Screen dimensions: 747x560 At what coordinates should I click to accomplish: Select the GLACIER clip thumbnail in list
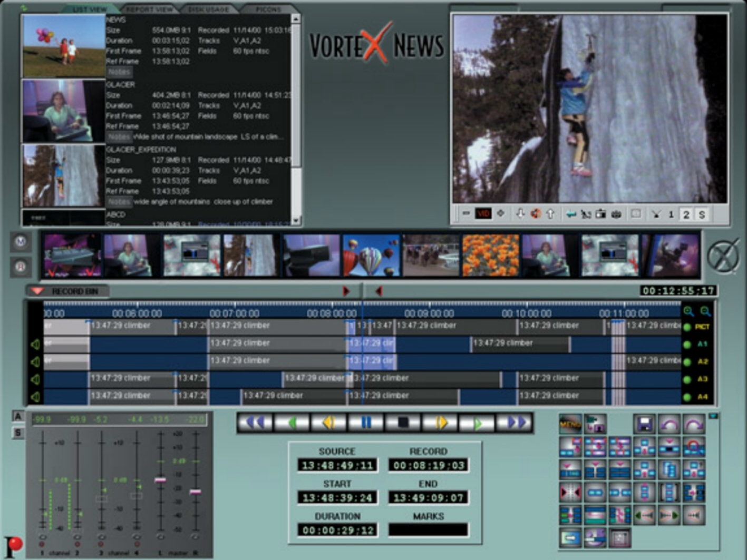(x=63, y=111)
